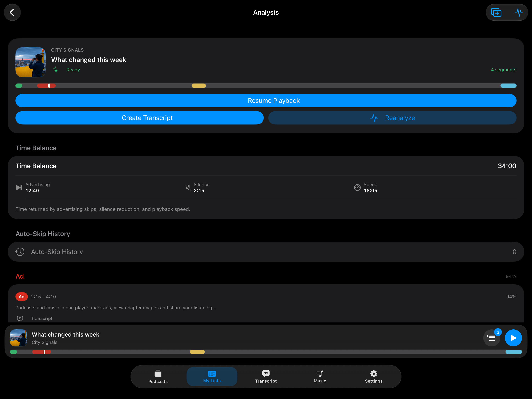Select the My Lists tab

(x=212, y=377)
